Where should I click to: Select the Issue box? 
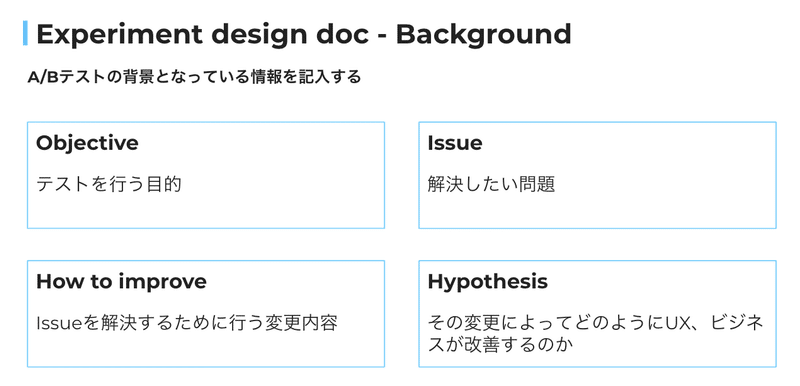[597, 175]
